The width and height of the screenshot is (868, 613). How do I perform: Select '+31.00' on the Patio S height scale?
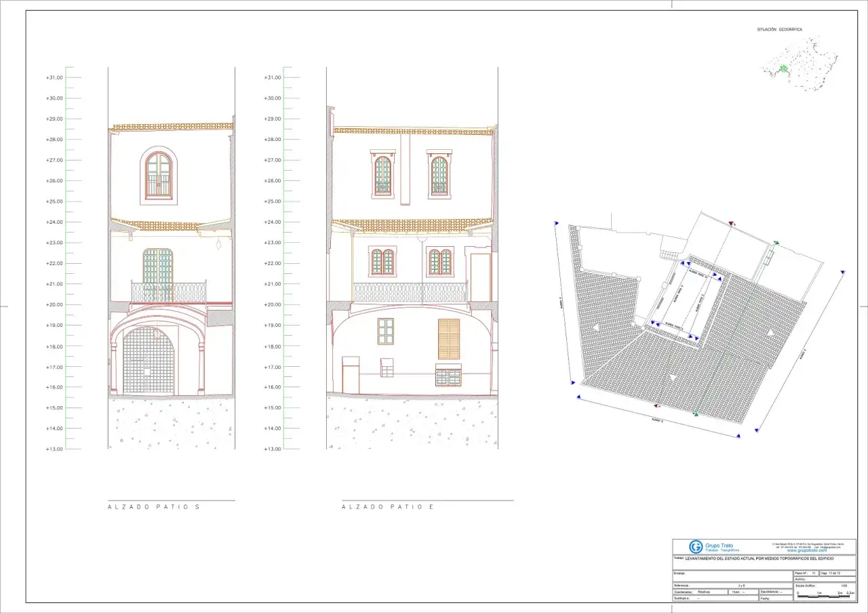54,77
